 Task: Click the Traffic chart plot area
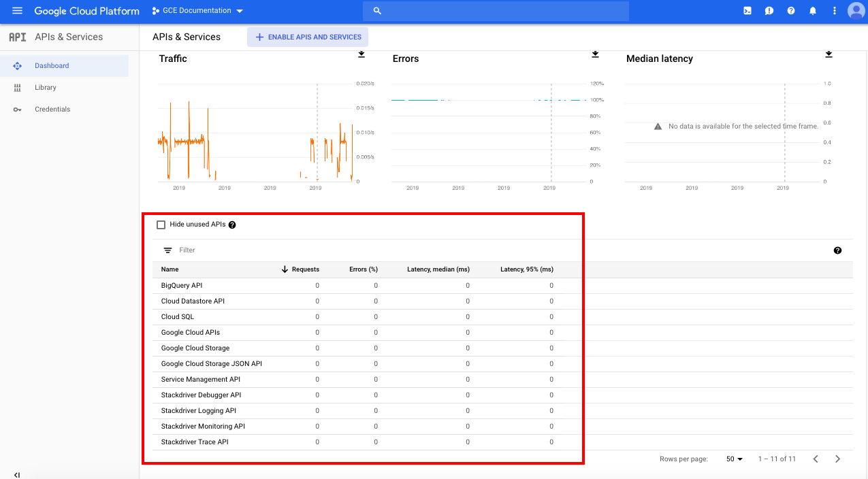pos(255,133)
